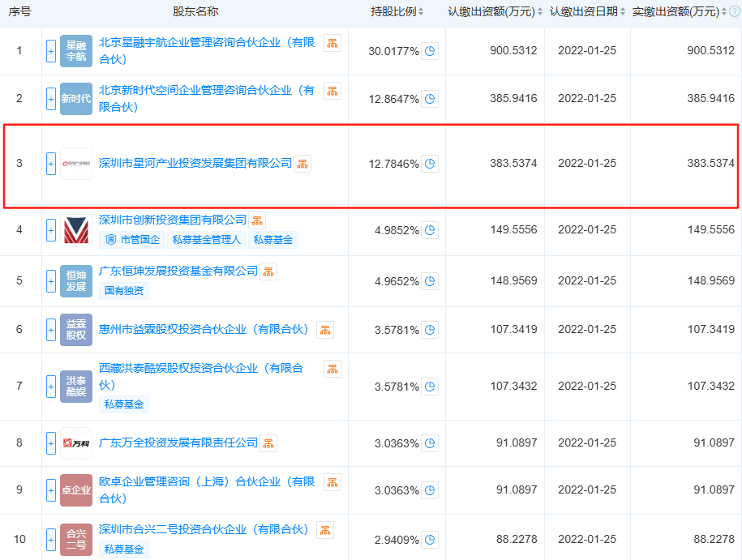Open 欧卓企业管理咨询（上海）合伙企业 link

207,490
